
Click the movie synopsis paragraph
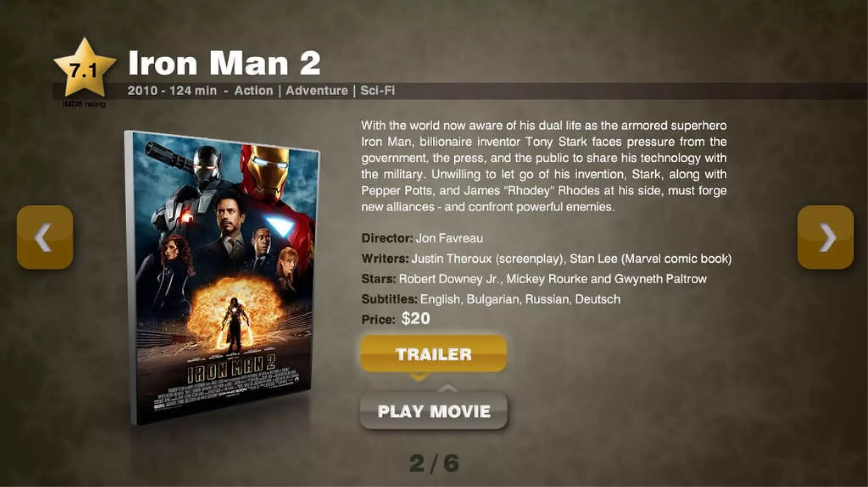[x=544, y=166]
